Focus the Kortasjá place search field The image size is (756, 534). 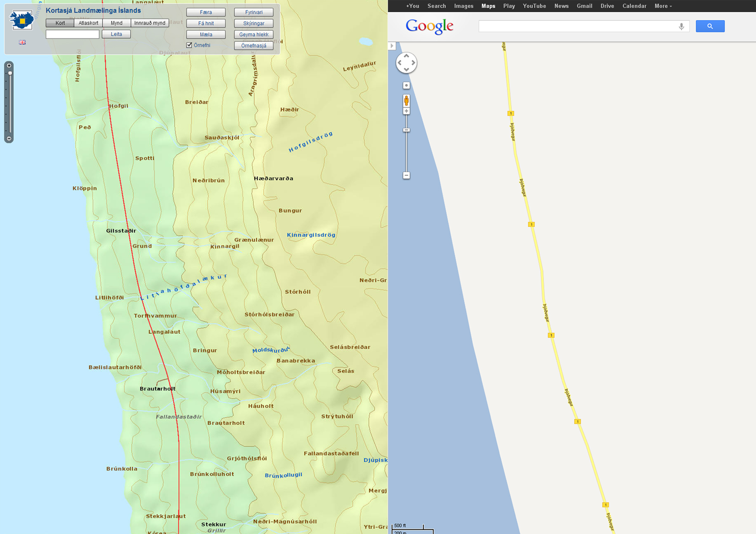(72, 34)
